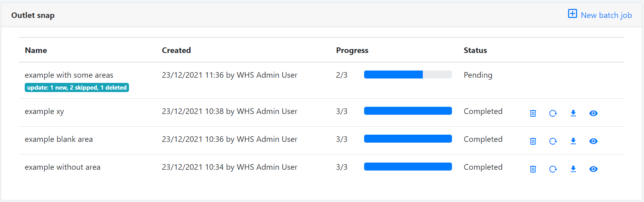Show 'example blank area' job with eye icon
The width and height of the screenshot is (644, 202).
click(x=593, y=141)
